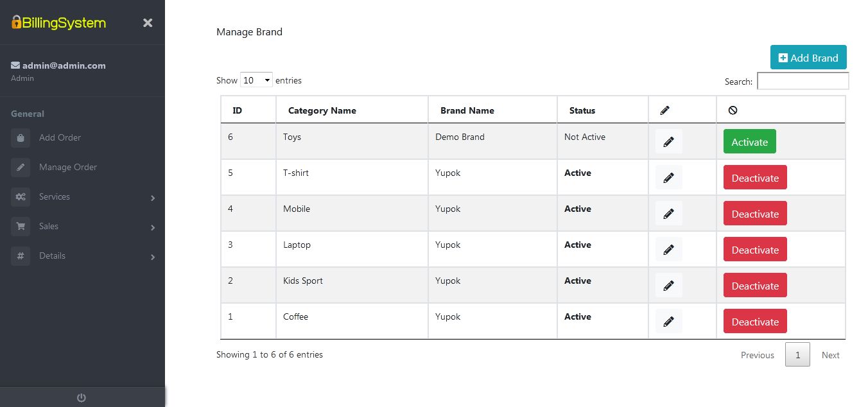Open the Show entries dropdown
The width and height of the screenshot is (868, 407).
click(x=256, y=80)
